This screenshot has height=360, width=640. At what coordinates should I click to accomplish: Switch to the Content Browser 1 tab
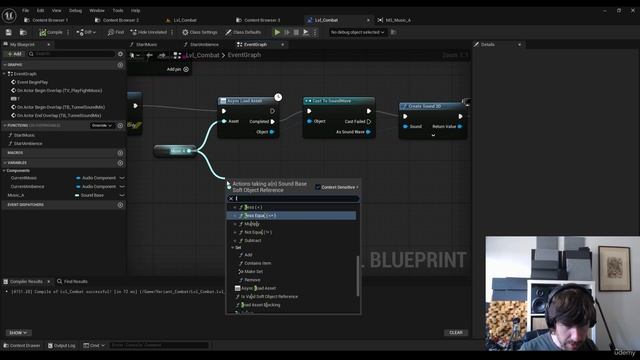(46, 20)
